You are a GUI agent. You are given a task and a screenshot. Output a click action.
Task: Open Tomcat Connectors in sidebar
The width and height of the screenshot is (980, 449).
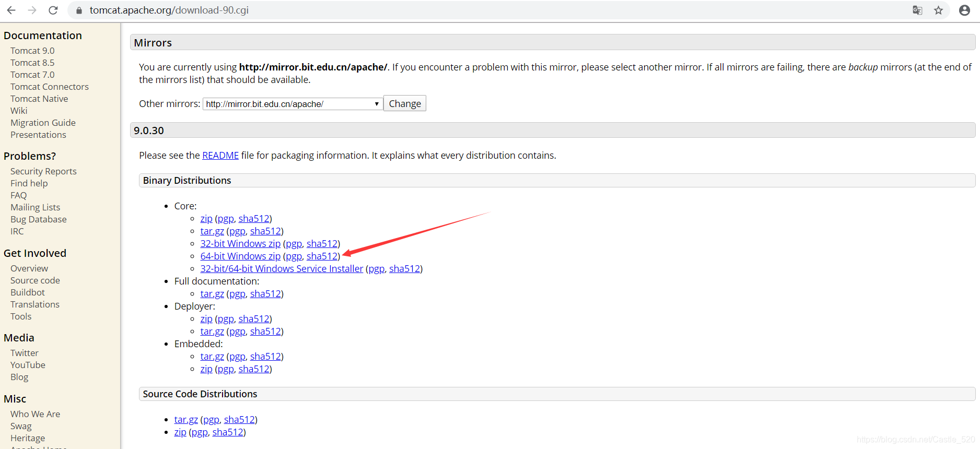point(50,87)
